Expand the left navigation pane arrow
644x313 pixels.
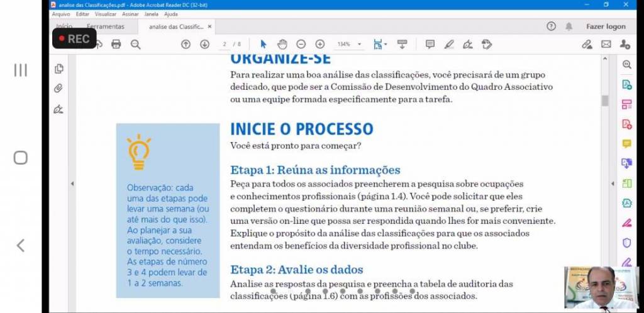coord(72,184)
